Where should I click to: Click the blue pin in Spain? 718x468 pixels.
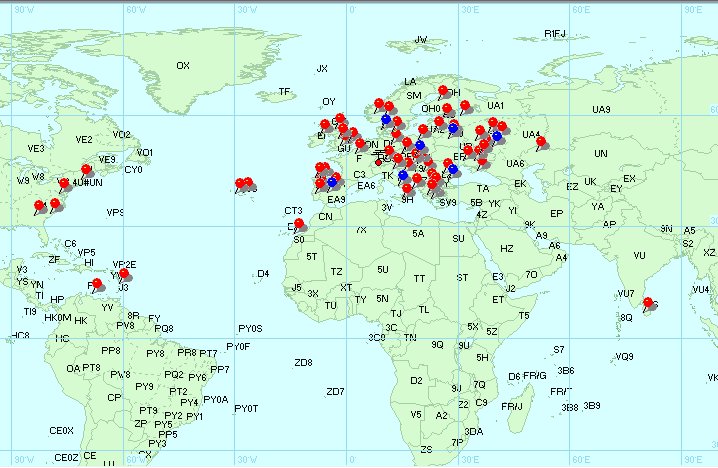tap(332, 182)
